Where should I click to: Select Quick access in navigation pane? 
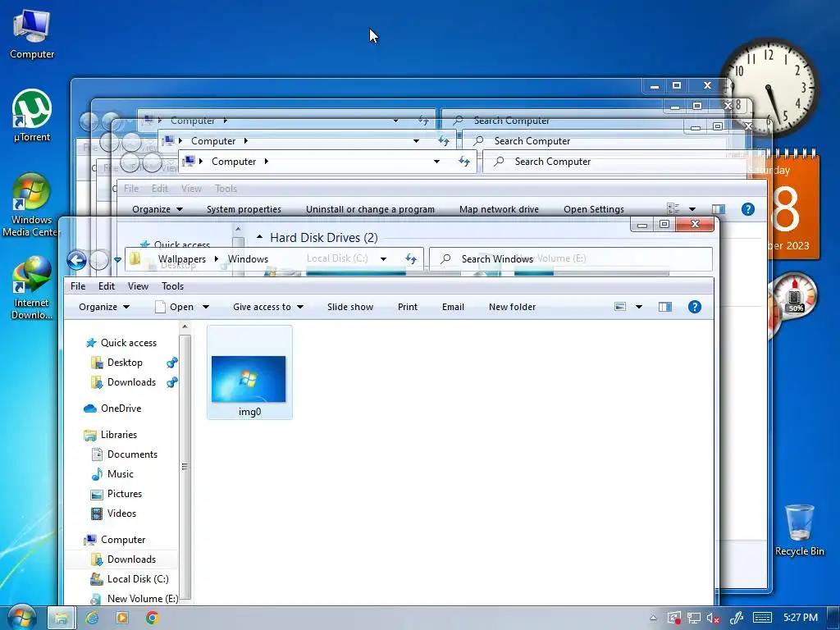click(x=129, y=343)
